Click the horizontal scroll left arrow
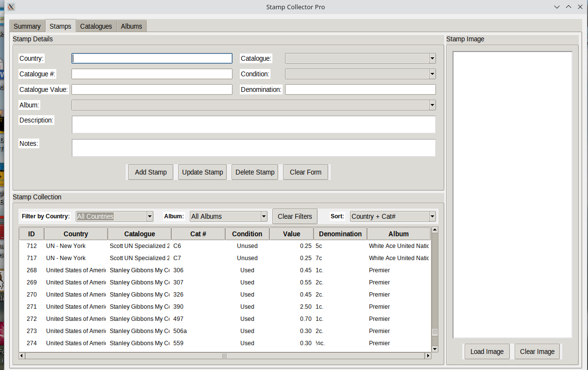588x370 pixels. [22, 356]
